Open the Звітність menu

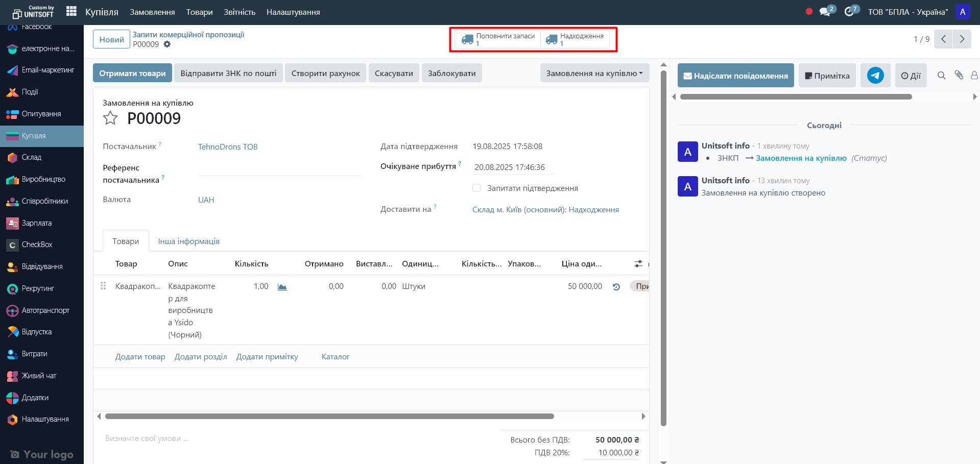click(x=239, y=12)
